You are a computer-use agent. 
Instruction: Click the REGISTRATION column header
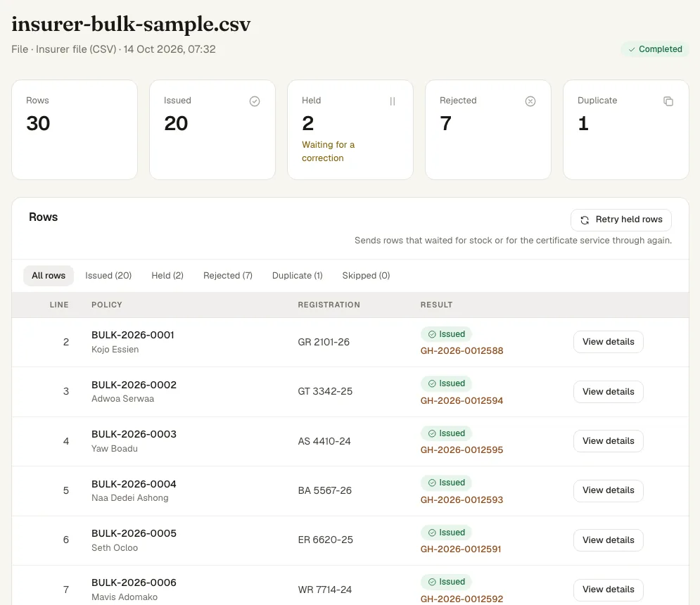[x=329, y=305]
